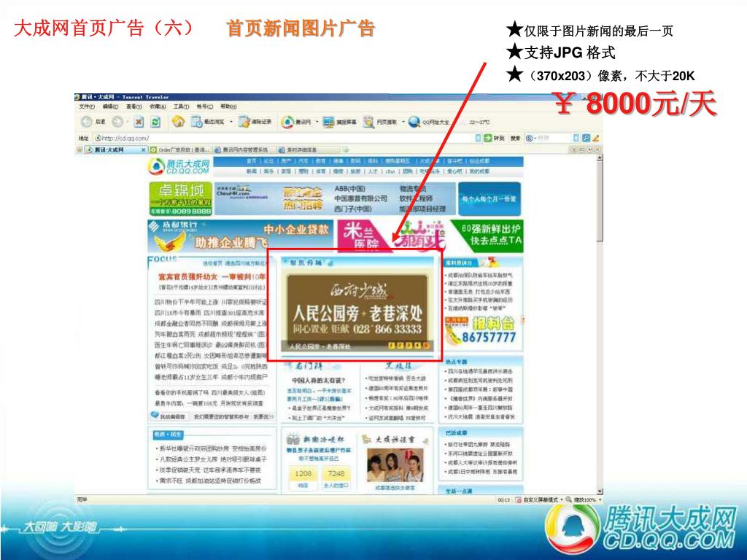Close the 腾讯·大成网 tab
This screenshot has height=560, width=747.
point(144,149)
